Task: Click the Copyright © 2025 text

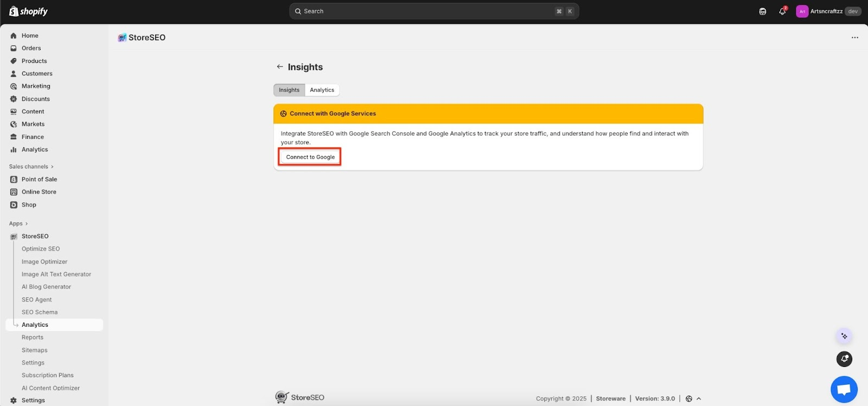Action: [561, 398]
